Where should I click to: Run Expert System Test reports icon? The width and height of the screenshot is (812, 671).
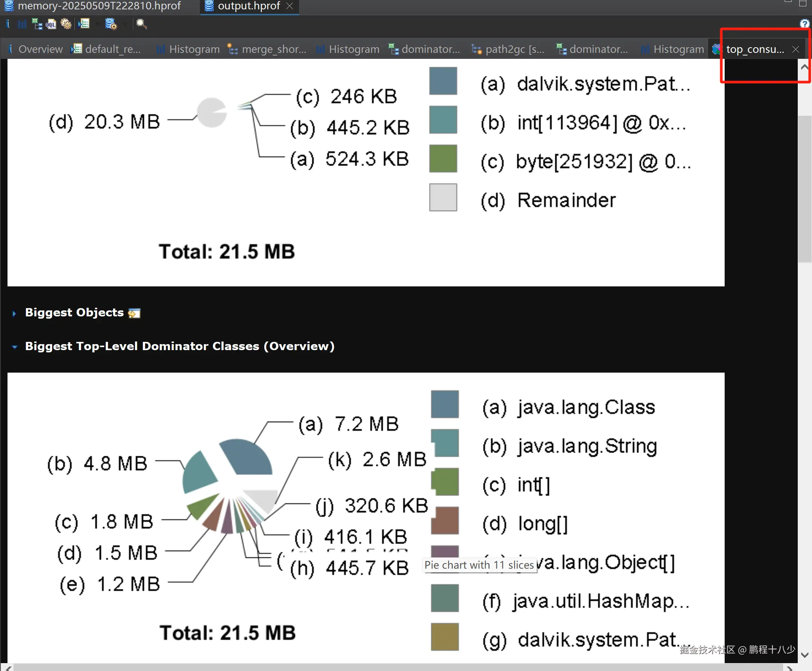pyautogui.click(x=84, y=24)
